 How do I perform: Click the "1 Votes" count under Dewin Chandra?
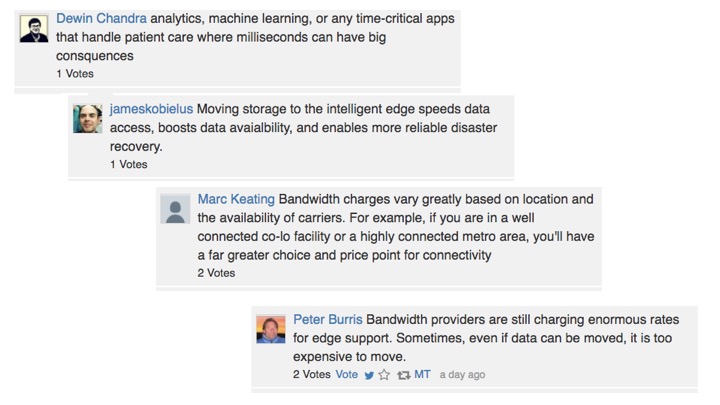pos(75,74)
